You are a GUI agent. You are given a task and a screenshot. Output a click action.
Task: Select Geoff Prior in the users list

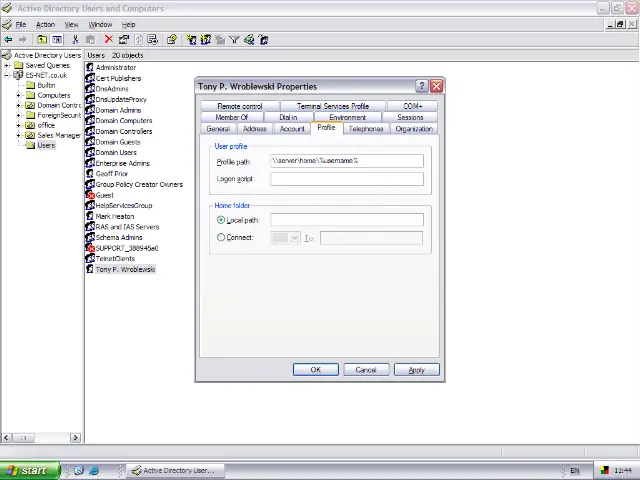click(x=111, y=173)
